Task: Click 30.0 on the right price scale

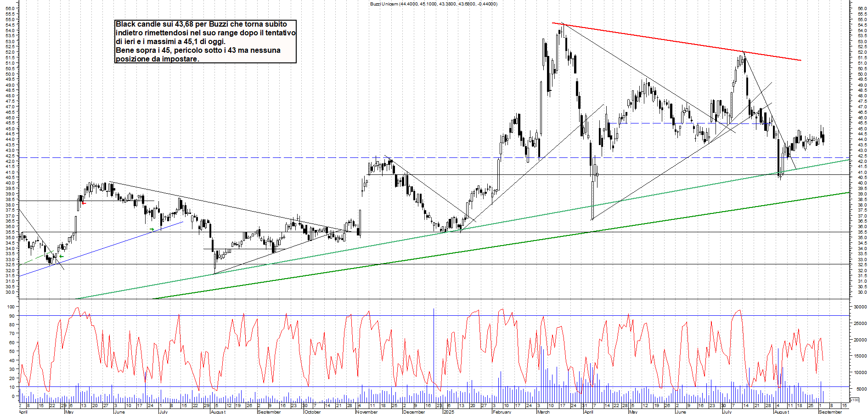Action: (x=862, y=292)
